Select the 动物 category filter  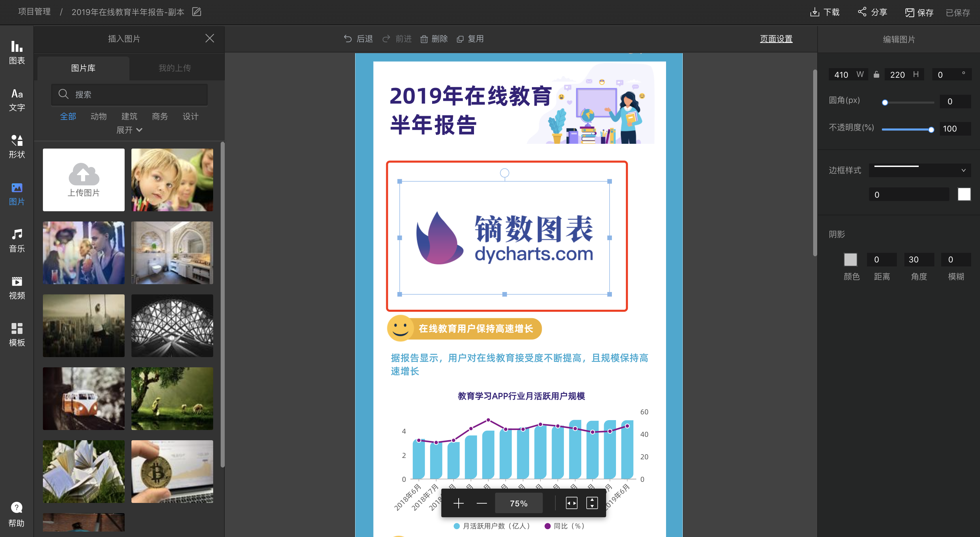pyautogui.click(x=98, y=117)
